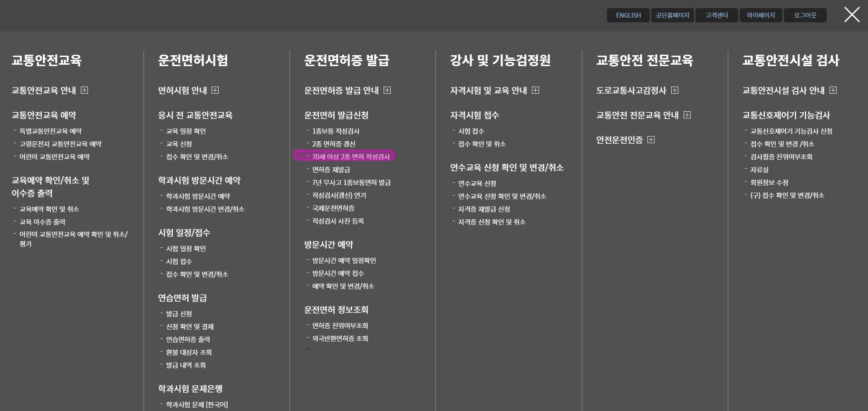Screen dimensions: 868x411
Task: Open 환불 대상자 조회 link
Action: [x=189, y=352]
